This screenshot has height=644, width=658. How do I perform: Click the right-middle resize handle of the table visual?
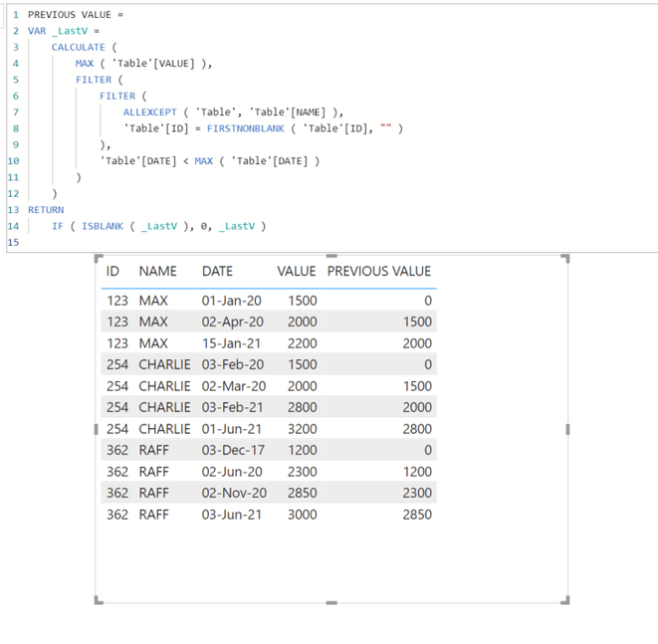click(567, 429)
